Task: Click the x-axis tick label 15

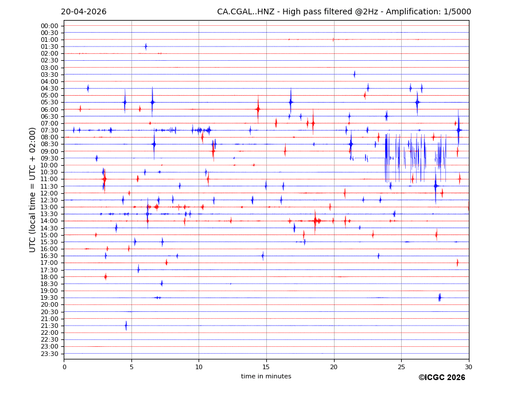Action: [x=266, y=367]
